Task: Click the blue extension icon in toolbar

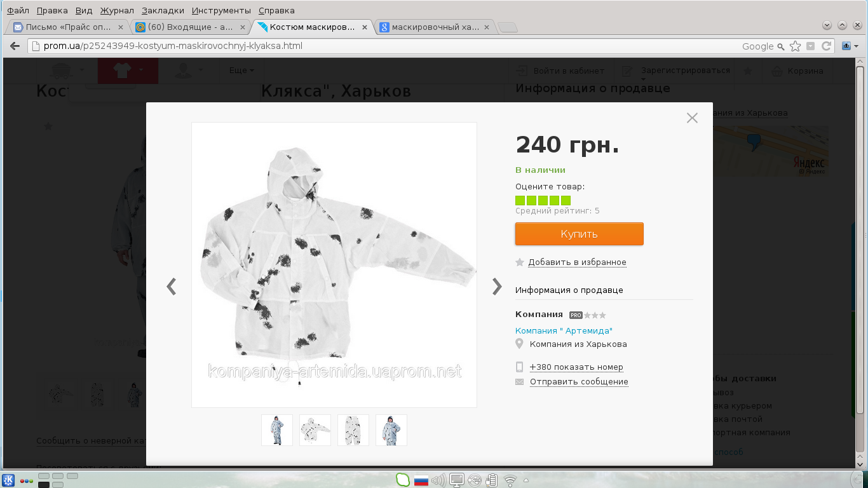Action: 846,46
